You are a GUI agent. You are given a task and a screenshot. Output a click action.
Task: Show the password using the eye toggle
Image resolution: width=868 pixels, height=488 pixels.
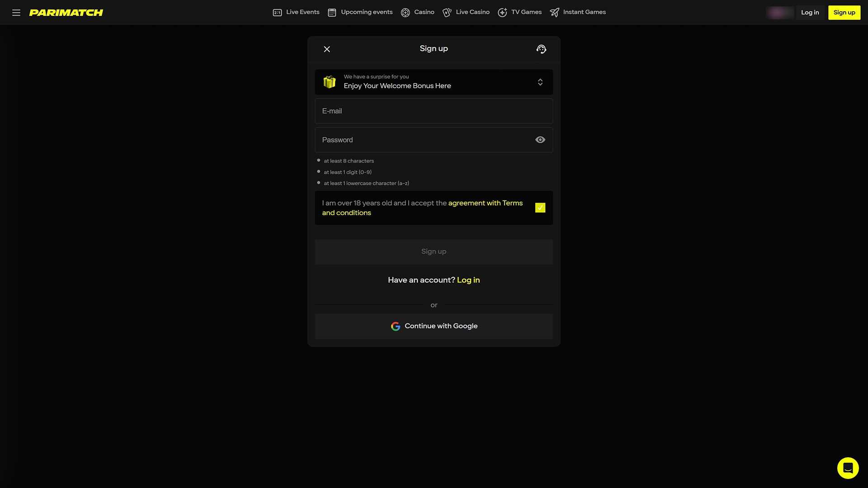[540, 140]
